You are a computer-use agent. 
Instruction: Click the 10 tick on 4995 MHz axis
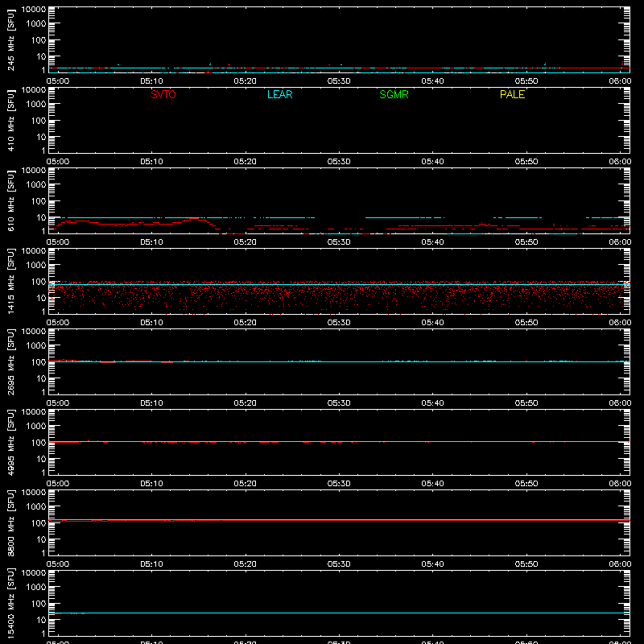tap(41, 459)
